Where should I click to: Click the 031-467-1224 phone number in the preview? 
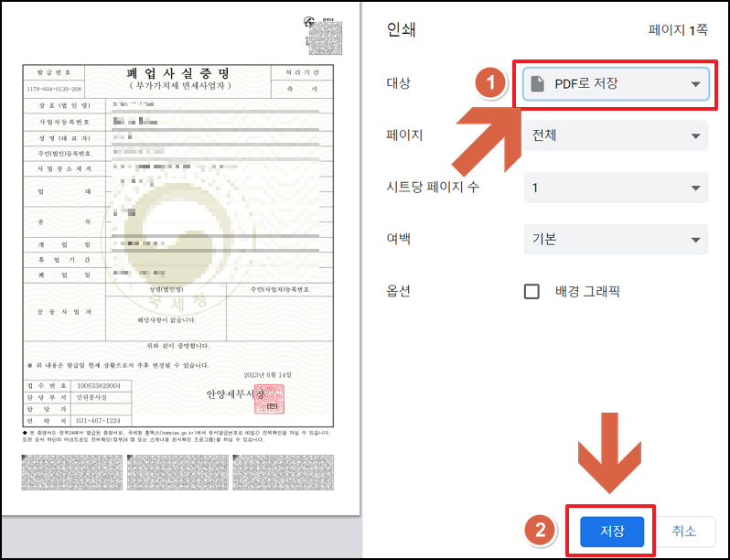coord(98,420)
